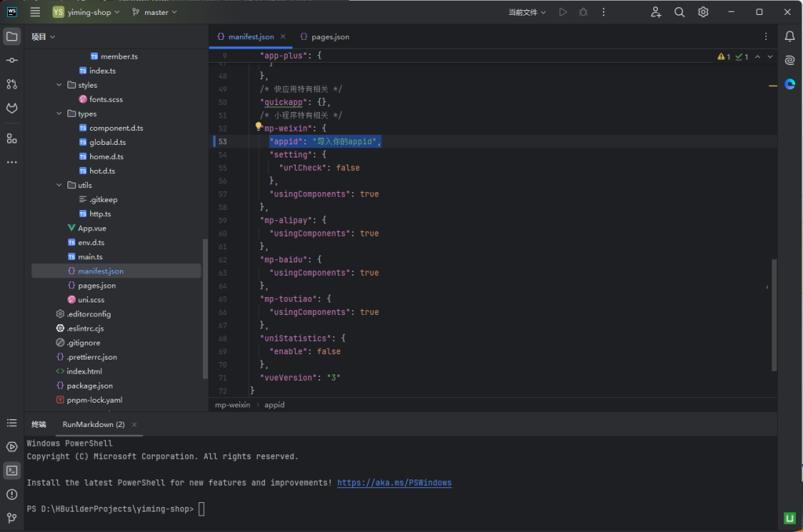Click the AI Assistant spiral icon
Viewport: 803px width, 532px height.
click(790, 60)
